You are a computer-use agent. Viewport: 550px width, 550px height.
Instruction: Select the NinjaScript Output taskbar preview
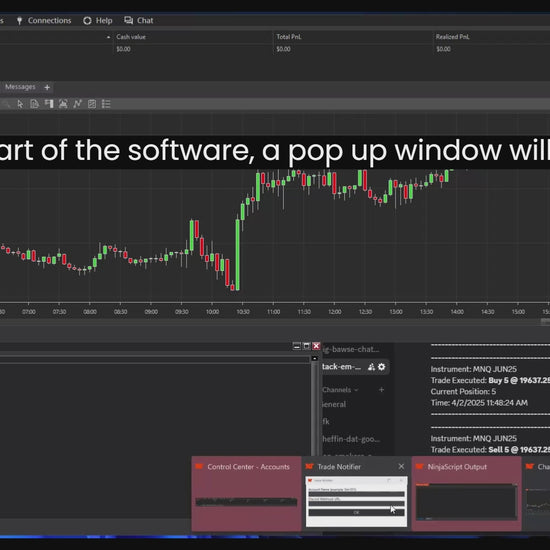467,494
